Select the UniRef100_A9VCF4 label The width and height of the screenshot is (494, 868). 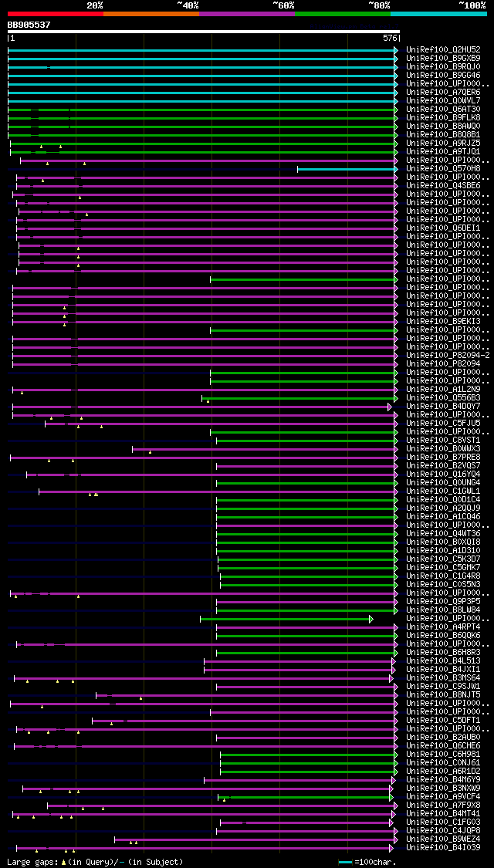click(x=443, y=796)
